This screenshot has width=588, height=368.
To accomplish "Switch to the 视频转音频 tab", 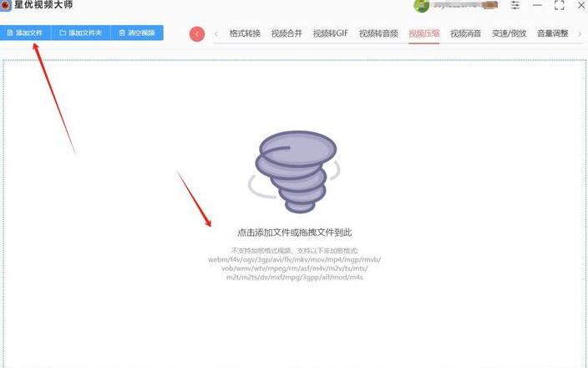I will tap(378, 33).
